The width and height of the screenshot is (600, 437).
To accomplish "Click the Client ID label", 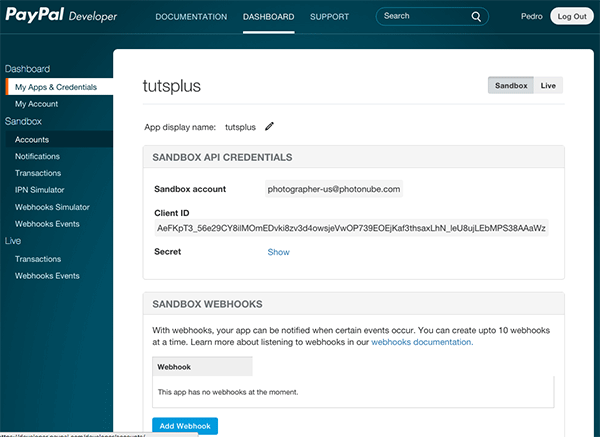I will tap(171, 213).
